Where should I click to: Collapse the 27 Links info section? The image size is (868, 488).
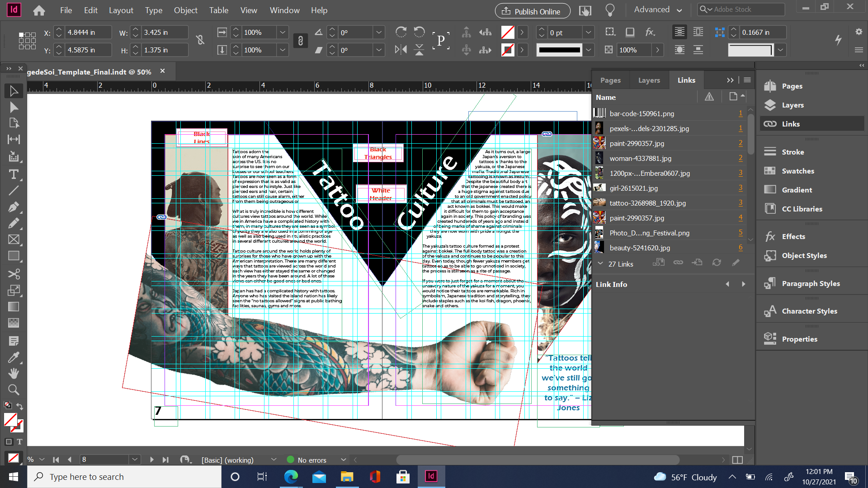click(x=600, y=263)
